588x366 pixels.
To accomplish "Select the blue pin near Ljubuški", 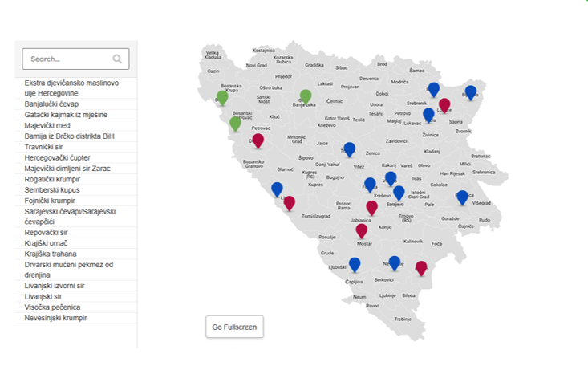I will coord(355,265).
